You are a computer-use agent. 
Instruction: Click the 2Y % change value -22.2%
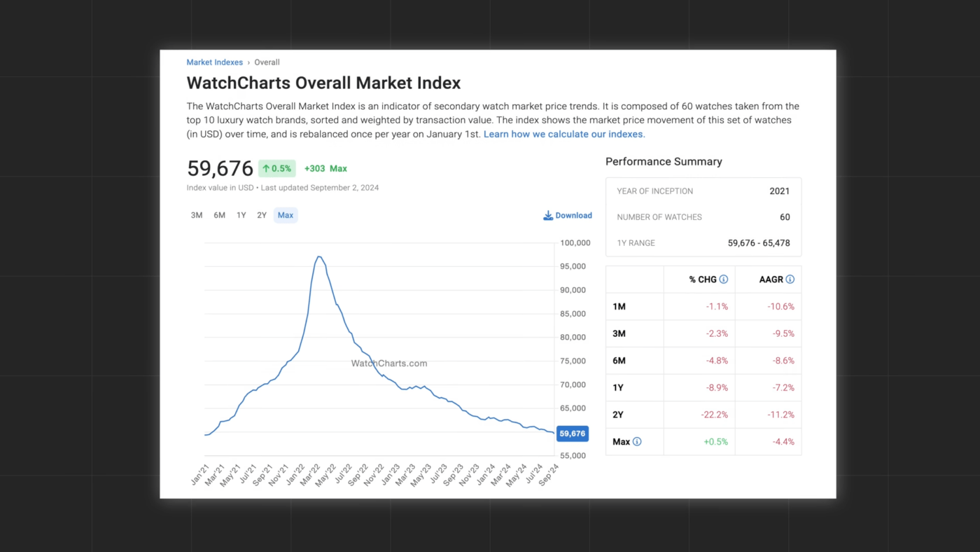pos(715,415)
